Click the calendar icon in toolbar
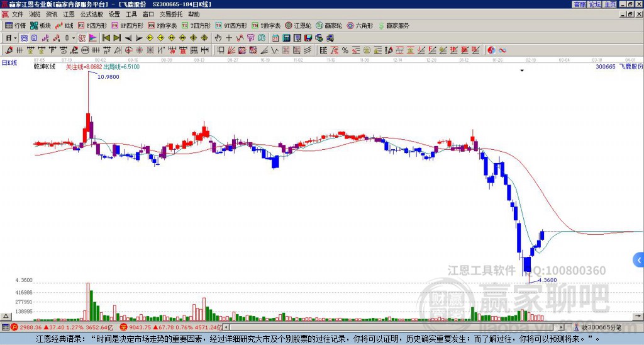Screen dimensions: 644x345 (x=275, y=38)
